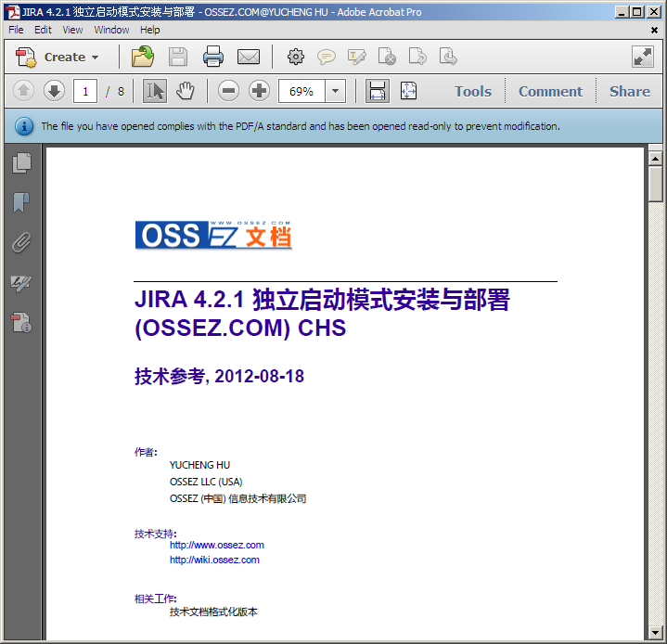Expand the Create dropdown arrow
667x644 pixels.
point(95,57)
